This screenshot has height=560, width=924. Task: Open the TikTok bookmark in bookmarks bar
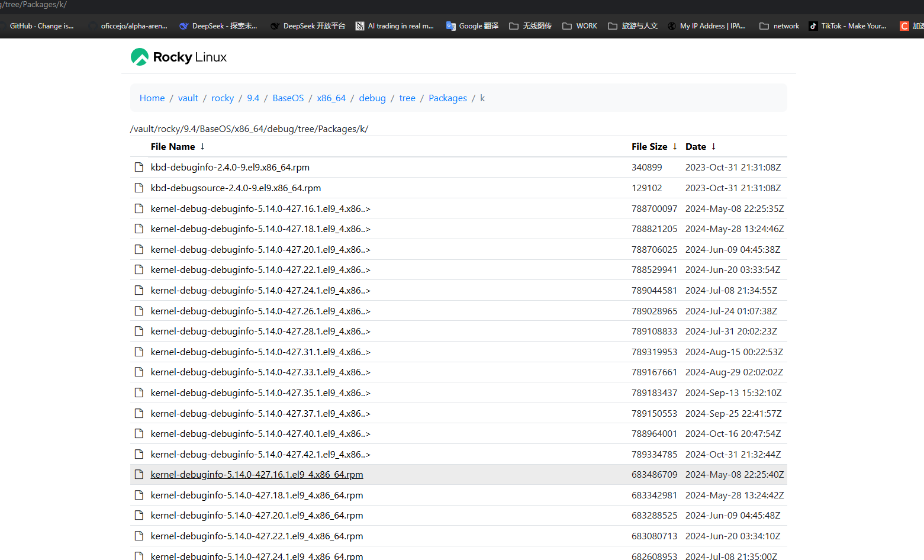pos(848,26)
